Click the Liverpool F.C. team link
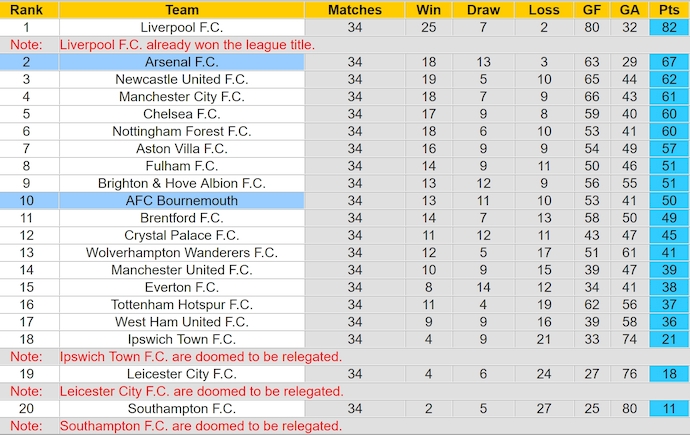Screen dimensions: 690x435 click(182, 27)
